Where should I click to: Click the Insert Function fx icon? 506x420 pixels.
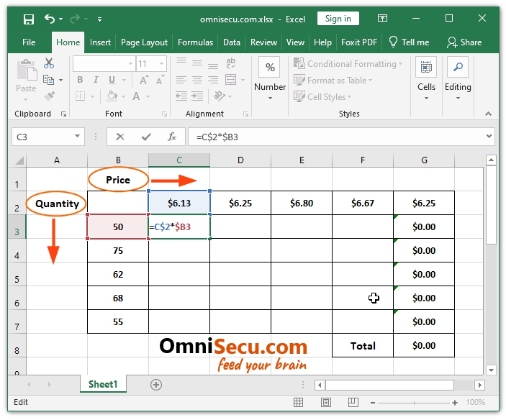point(172,137)
